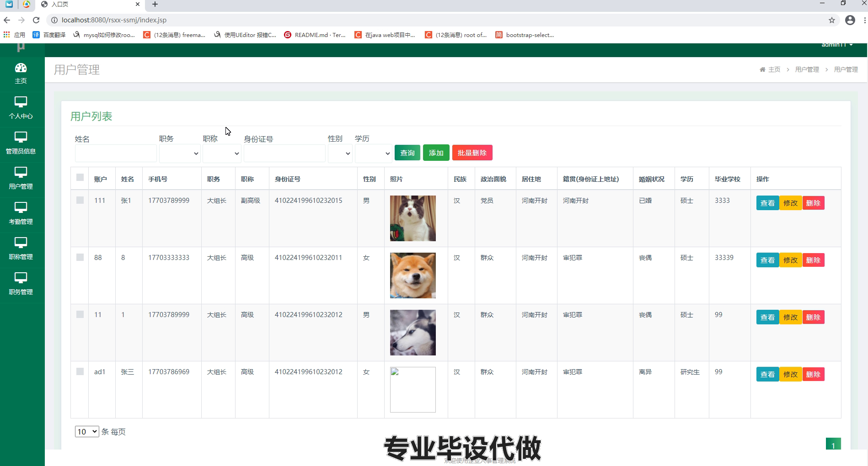Open the rows-per-page dropdown showing 10
The image size is (868, 466).
87,431
